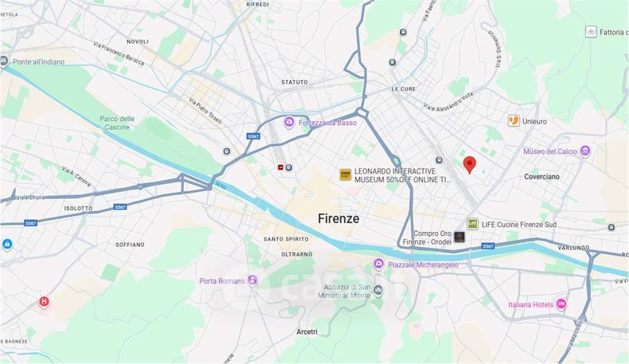Click the Piazzale Michelangelo camera icon

(x=378, y=264)
